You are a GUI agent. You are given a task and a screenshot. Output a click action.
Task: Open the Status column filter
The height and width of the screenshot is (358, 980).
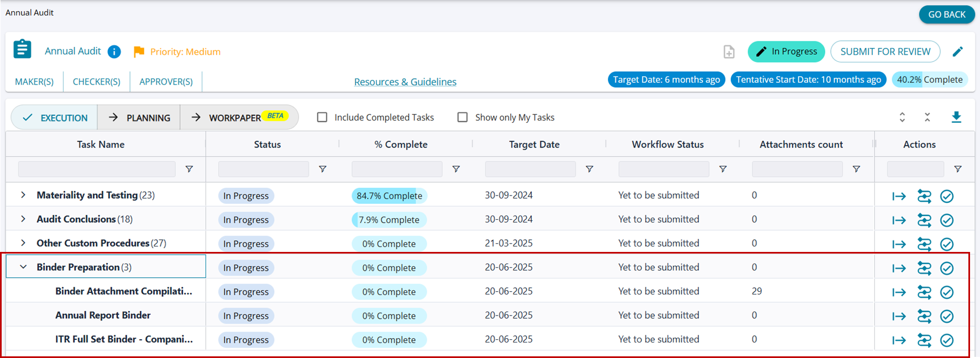[x=323, y=169]
